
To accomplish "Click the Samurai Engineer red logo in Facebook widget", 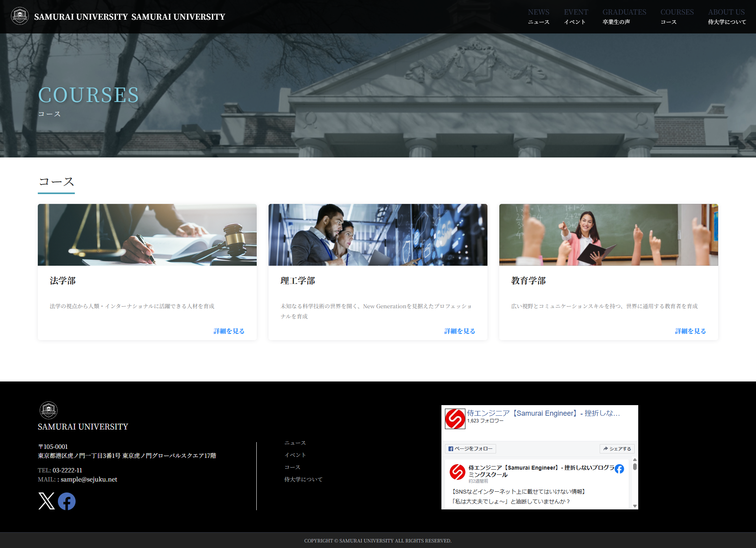I will (455, 418).
